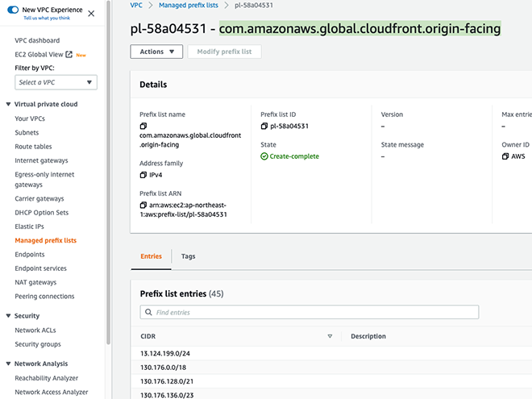Sort entries by CIDR column arrow
The width and height of the screenshot is (532, 399).
click(x=330, y=336)
